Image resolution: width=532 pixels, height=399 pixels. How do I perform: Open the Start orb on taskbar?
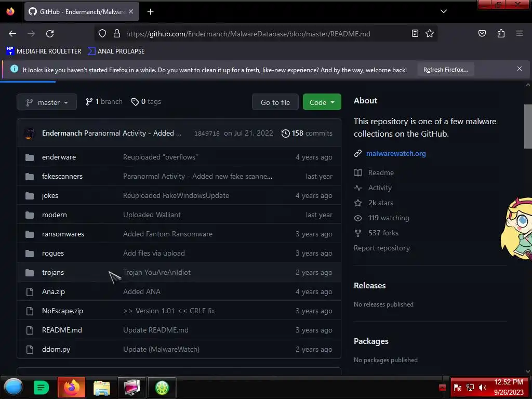(x=13, y=387)
